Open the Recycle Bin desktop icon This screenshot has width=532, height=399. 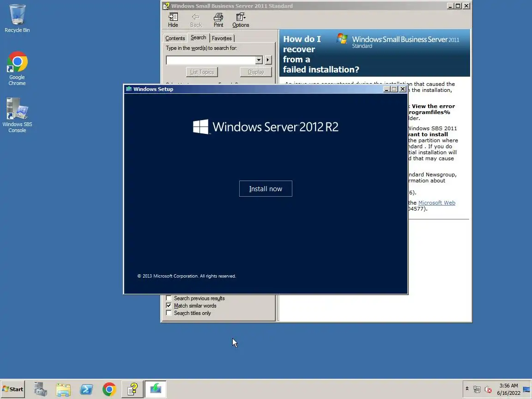click(x=17, y=18)
